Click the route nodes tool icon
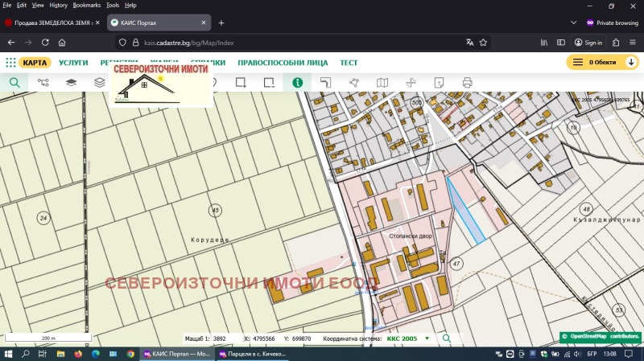Image resolution: width=644 pixels, height=361 pixels. click(43, 82)
